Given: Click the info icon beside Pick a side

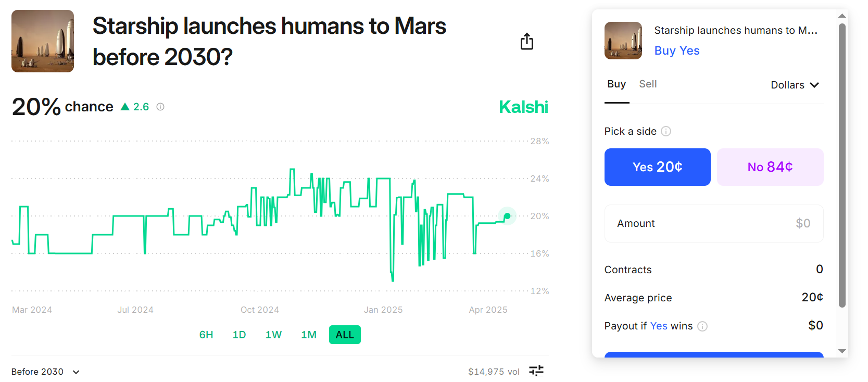Looking at the screenshot, I should [x=666, y=131].
